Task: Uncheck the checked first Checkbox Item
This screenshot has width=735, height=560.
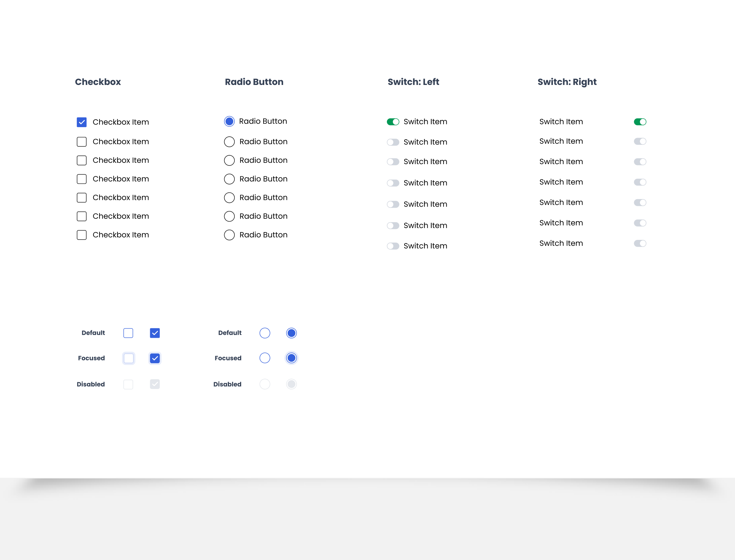Action: [x=82, y=122]
